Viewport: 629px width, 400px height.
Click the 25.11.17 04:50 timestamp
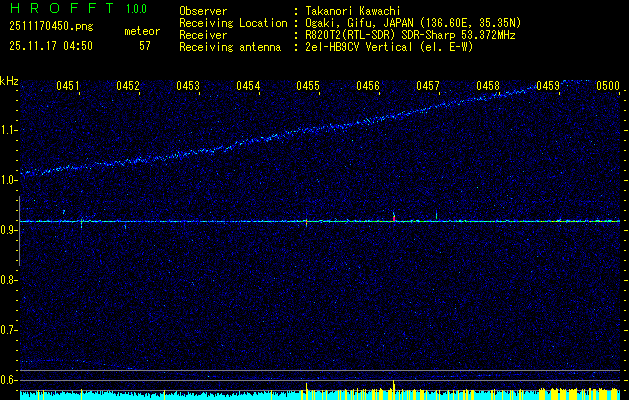tap(51, 45)
